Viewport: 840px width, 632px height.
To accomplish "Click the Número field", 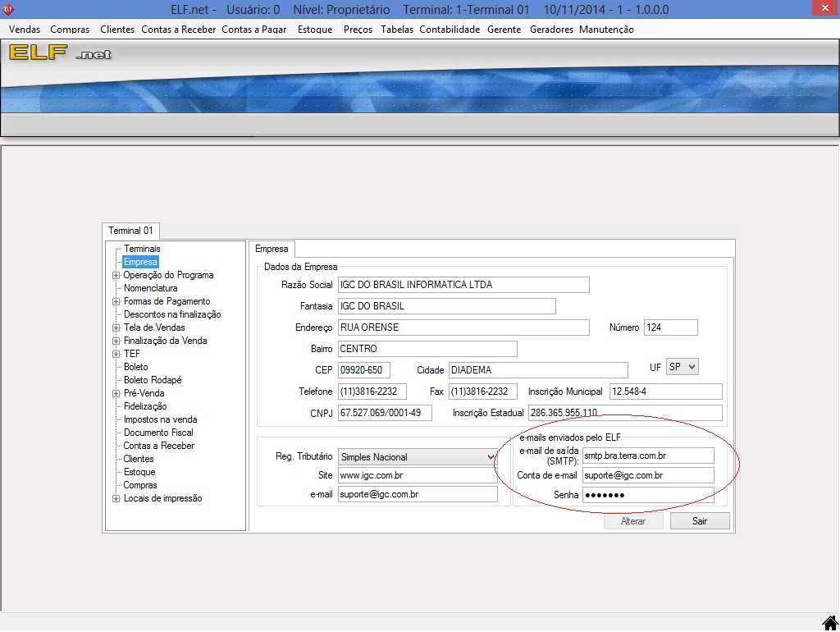I will (671, 327).
